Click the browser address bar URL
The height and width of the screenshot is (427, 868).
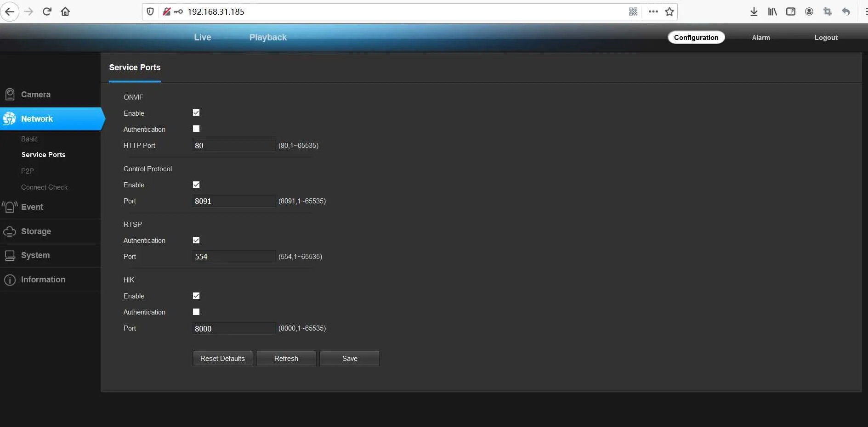(x=216, y=12)
